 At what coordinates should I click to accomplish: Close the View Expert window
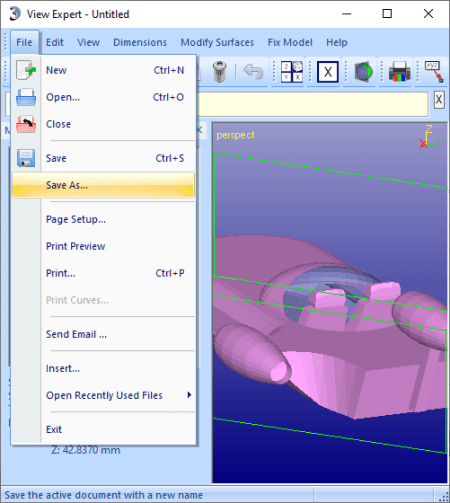(428, 14)
